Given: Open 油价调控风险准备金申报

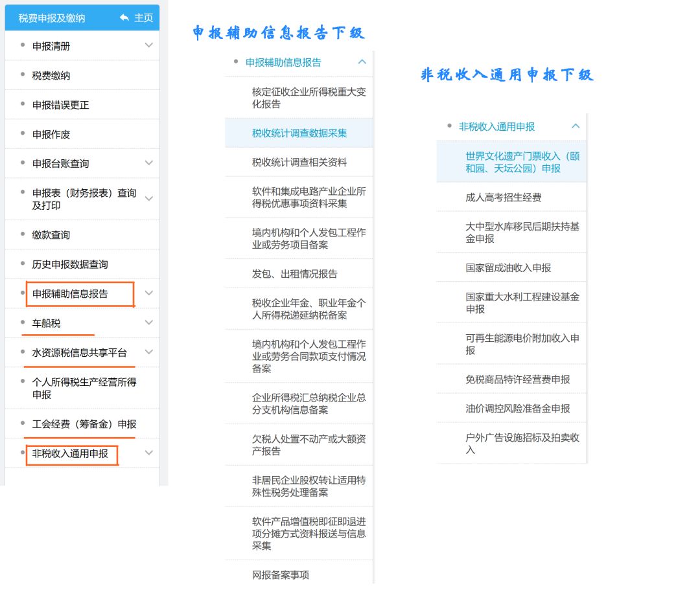Looking at the screenshot, I should point(517,409).
